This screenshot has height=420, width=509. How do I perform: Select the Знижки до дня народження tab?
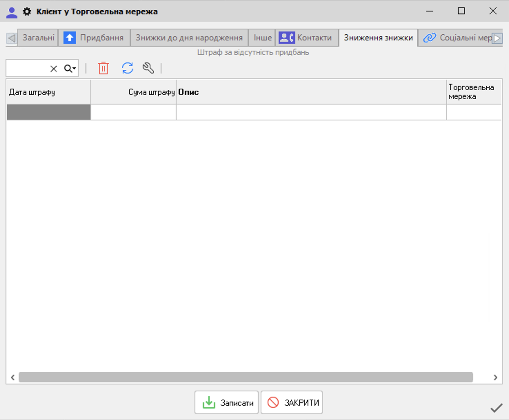point(189,38)
